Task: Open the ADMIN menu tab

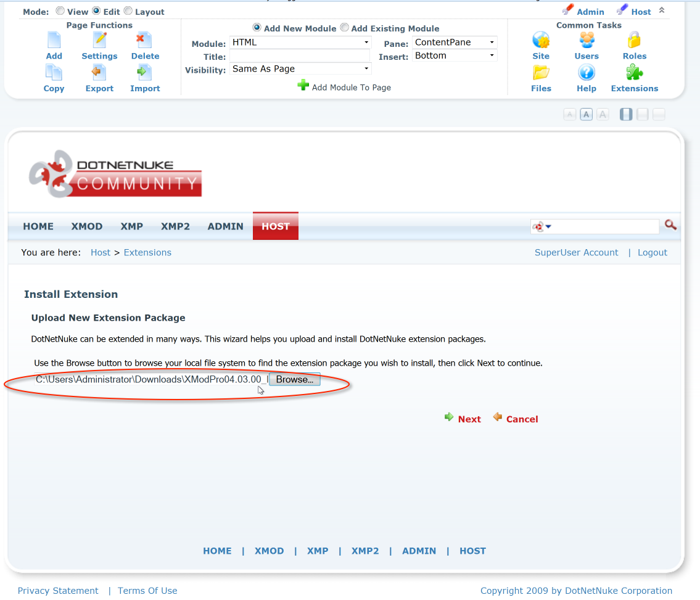Action: (226, 226)
